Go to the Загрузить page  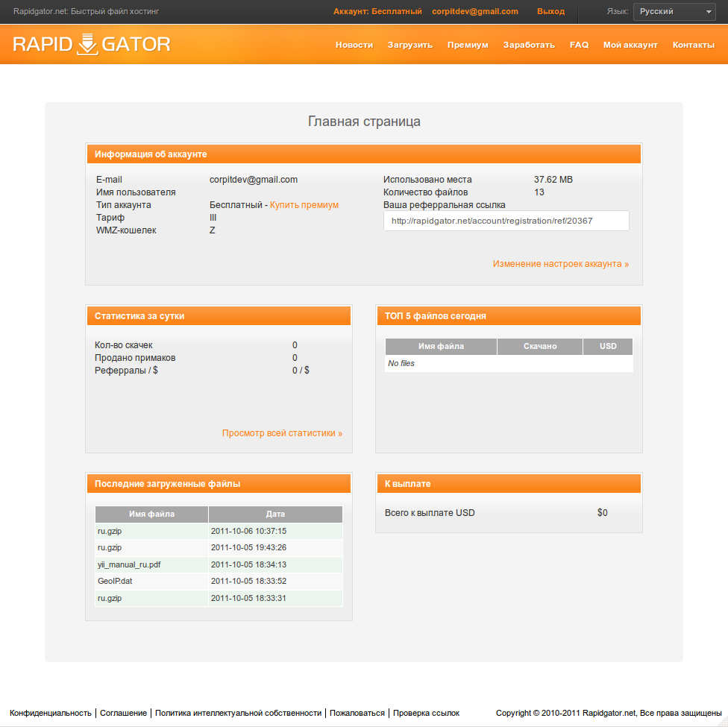tap(410, 45)
